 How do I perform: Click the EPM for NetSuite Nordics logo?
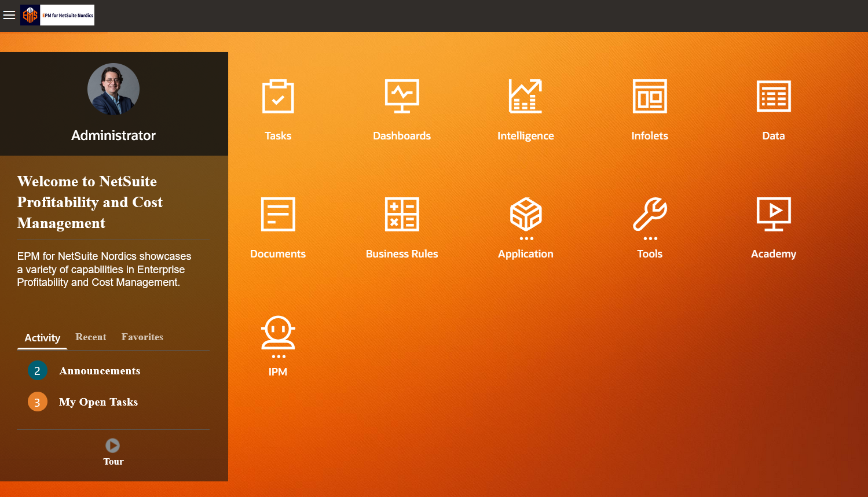click(57, 15)
